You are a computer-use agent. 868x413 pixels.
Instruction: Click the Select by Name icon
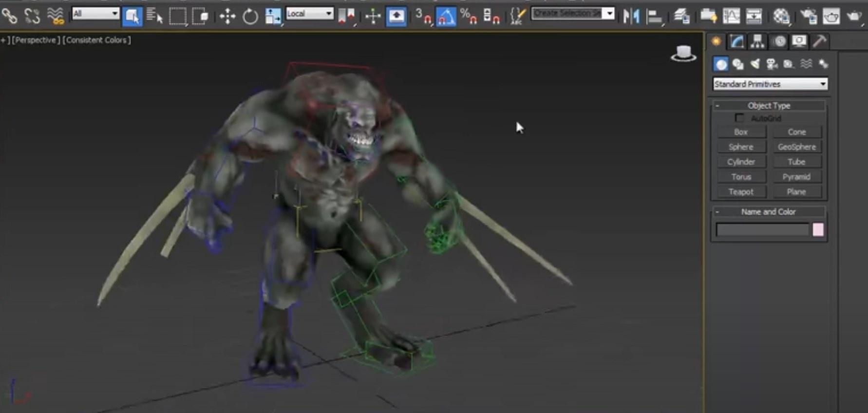coord(154,17)
